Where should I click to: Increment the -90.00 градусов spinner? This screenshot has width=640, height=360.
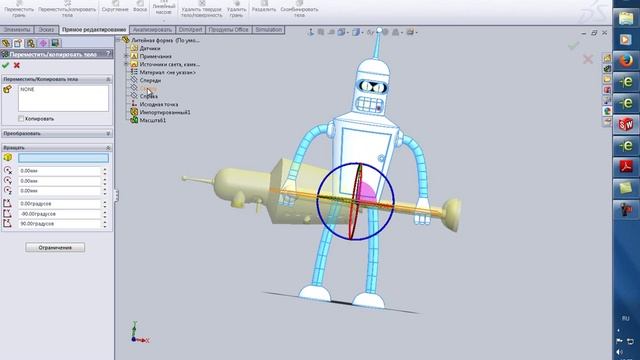tap(105, 211)
